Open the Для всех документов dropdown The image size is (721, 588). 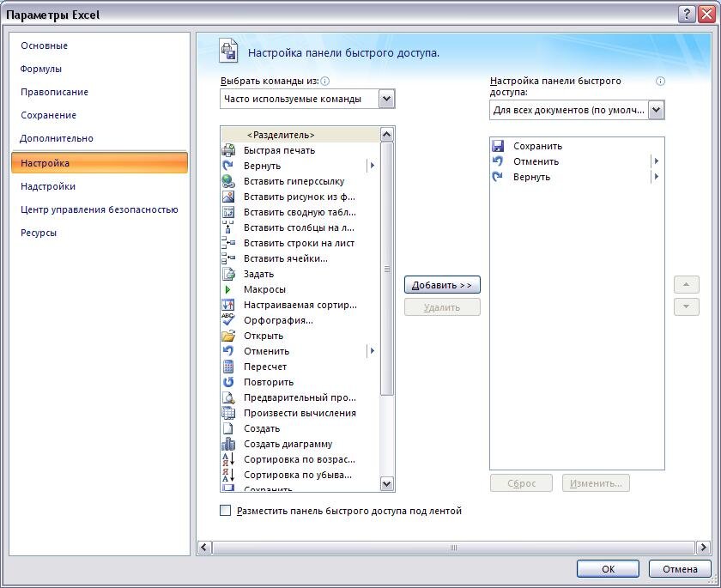click(656, 111)
